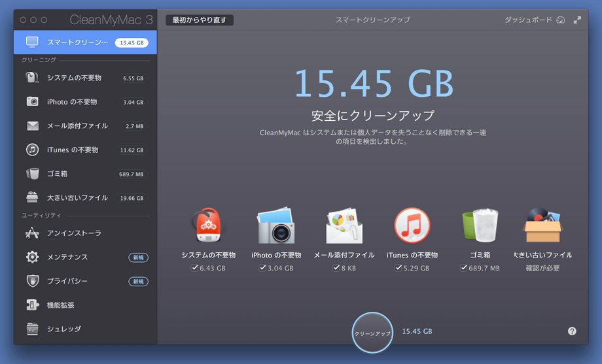The width and height of the screenshot is (602, 364).
Task: Click the 11.62 GB size badge
Action: (132, 150)
